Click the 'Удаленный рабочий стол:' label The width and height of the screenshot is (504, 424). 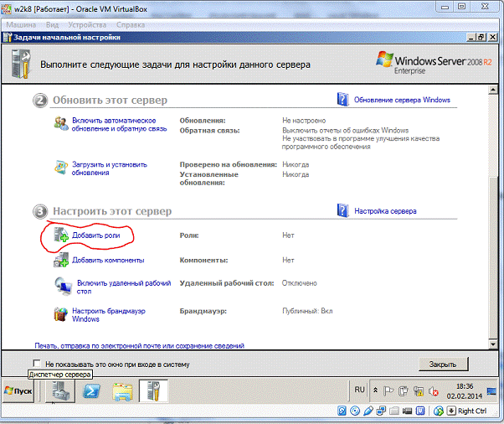[x=227, y=283]
